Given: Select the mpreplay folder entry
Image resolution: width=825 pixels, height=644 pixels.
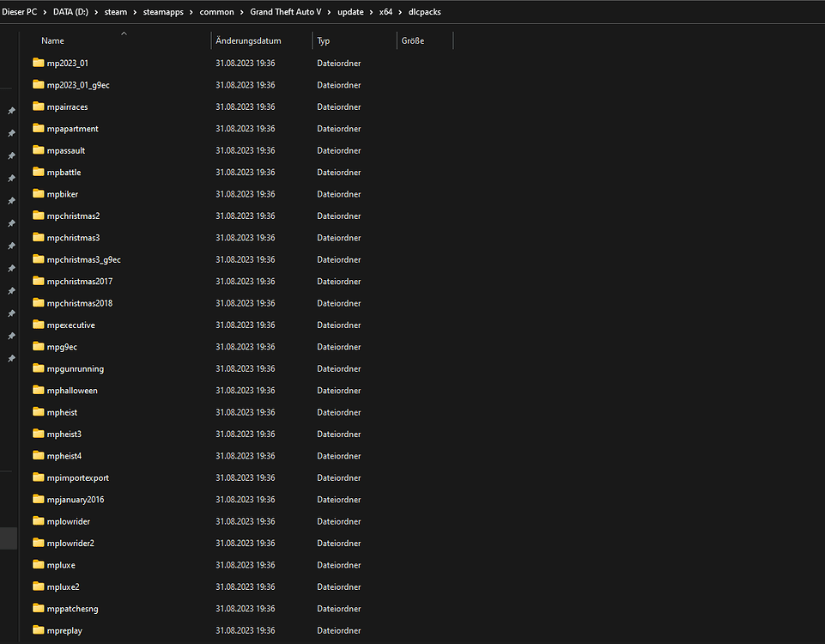Looking at the screenshot, I should pos(66,630).
